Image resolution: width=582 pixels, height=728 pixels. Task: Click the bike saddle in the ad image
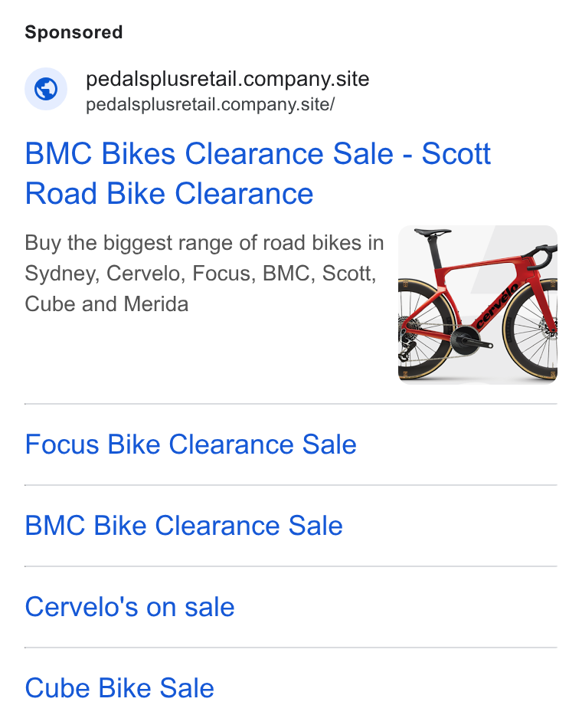click(x=432, y=231)
